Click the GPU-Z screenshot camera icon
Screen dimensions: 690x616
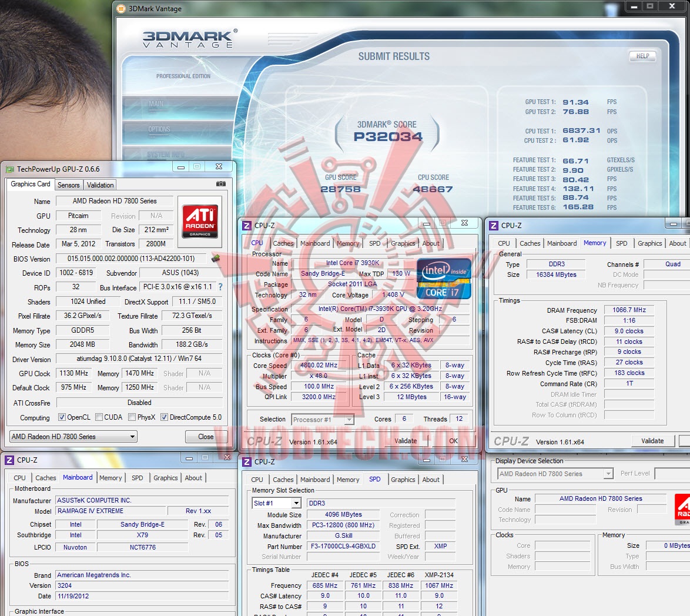pos(221,184)
